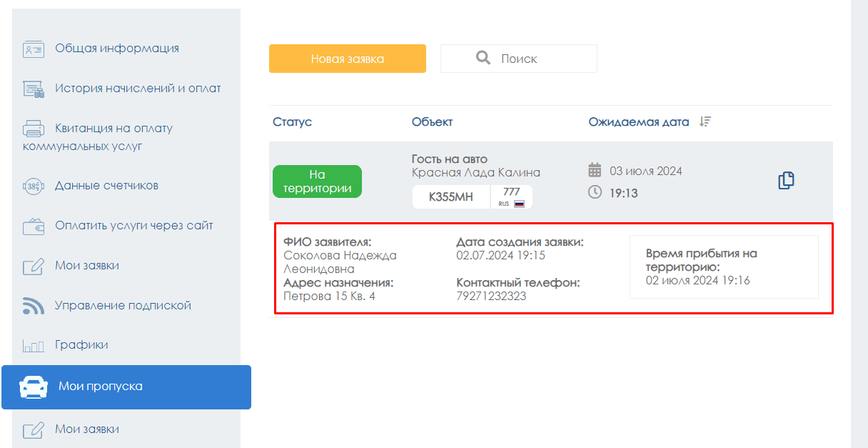
Task: Click the meter icon for Данные счетчиков
Action: [x=33, y=186]
